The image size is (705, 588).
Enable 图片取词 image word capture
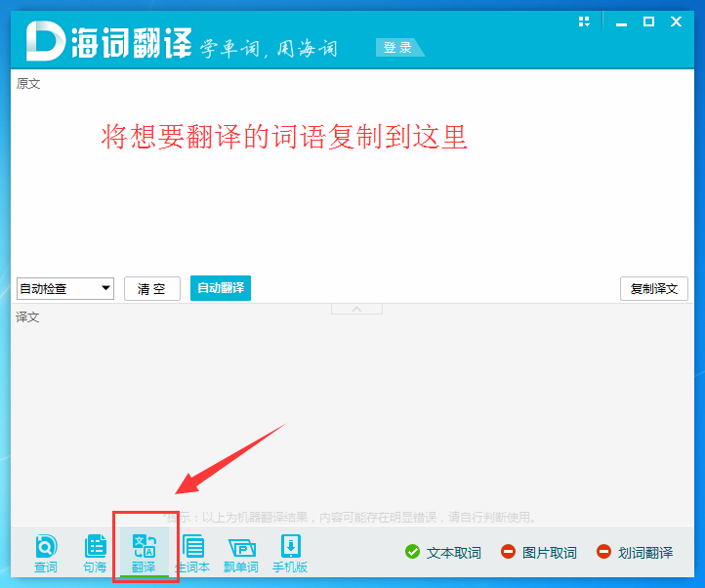click(x=538, y=553)
